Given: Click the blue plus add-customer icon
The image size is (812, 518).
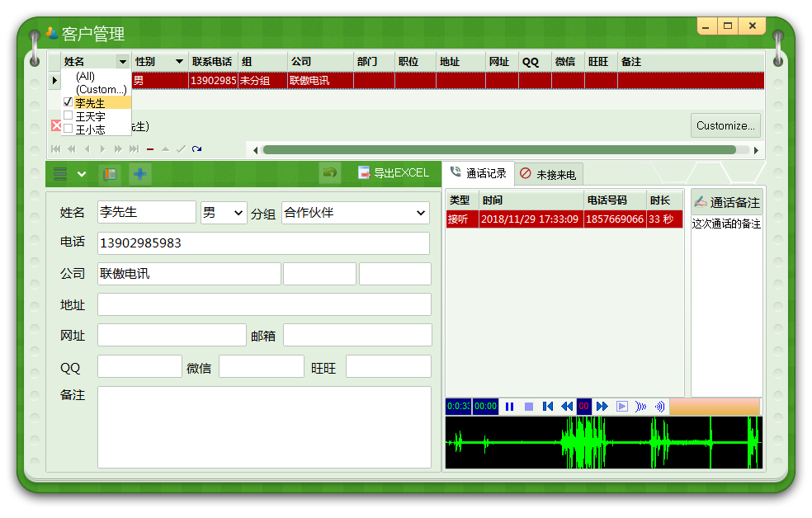Looking at the screenshot, I should (x=139, y=174).
